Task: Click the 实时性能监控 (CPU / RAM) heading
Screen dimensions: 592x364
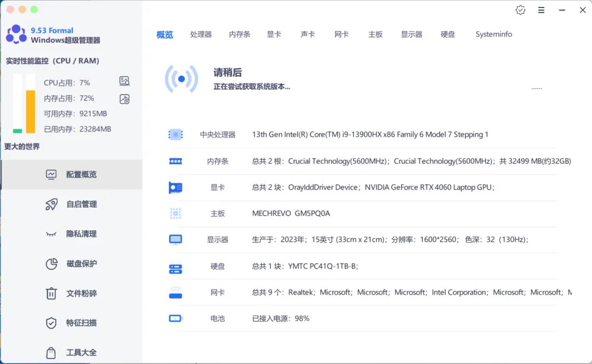Action: 53,61
